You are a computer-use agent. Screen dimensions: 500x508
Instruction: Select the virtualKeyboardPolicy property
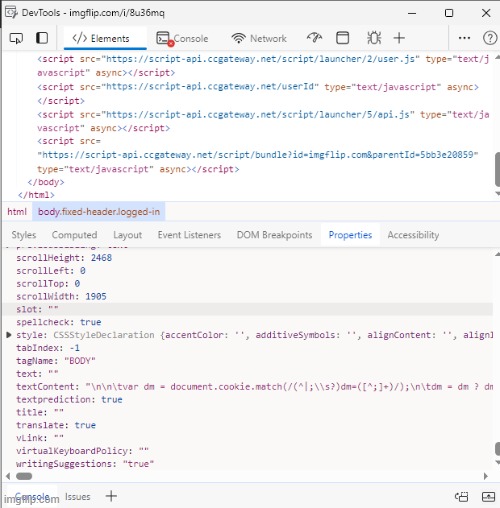pyautogui.click(x=82, y=451)
